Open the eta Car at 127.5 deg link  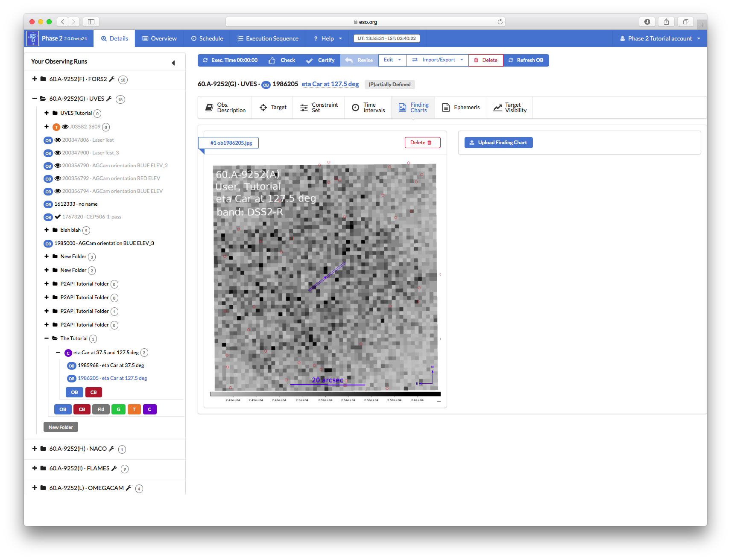[x=330, y=84]
